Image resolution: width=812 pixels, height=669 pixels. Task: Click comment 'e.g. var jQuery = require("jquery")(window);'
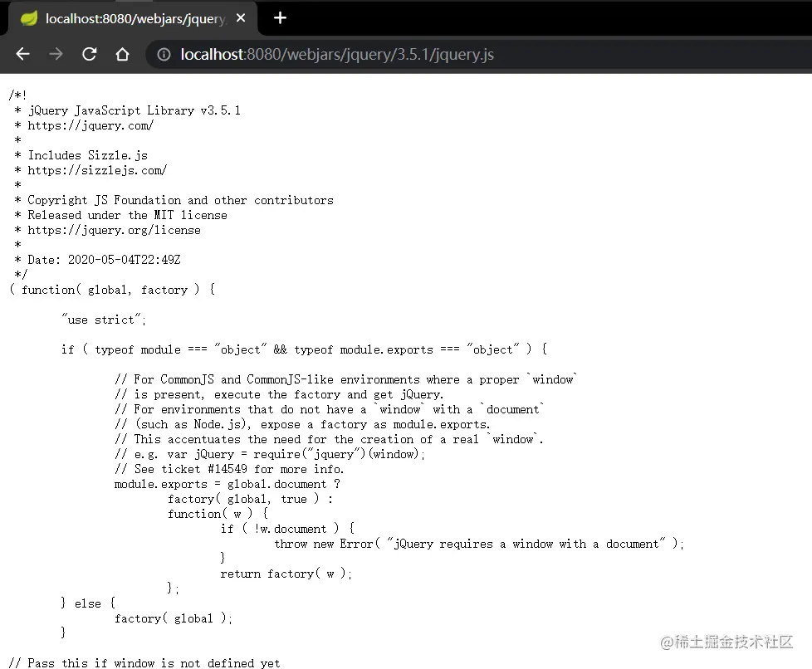[x=270, y=455]
